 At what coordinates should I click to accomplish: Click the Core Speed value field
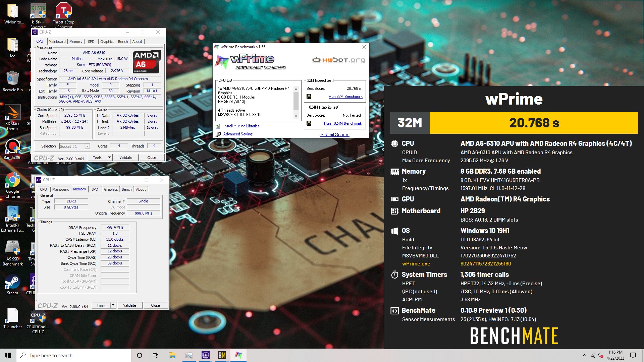pos(75,115)
